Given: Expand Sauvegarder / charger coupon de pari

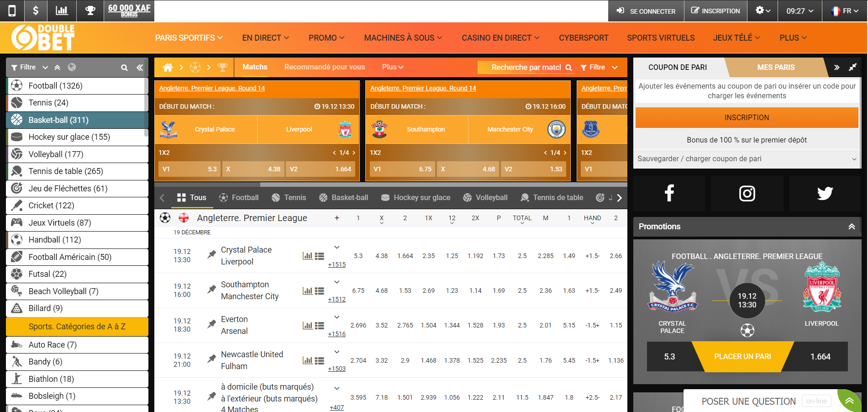Looking at the screenshot, I should click(747, 159).
